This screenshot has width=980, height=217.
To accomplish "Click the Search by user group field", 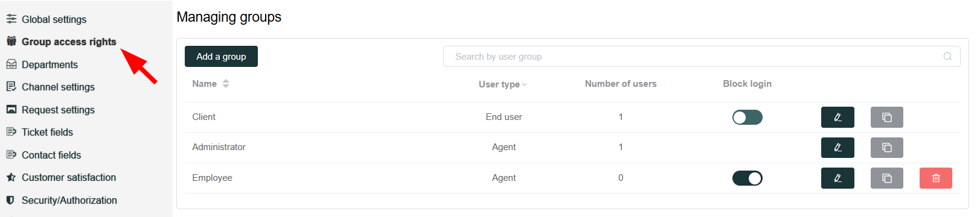I will coord(702,56).
